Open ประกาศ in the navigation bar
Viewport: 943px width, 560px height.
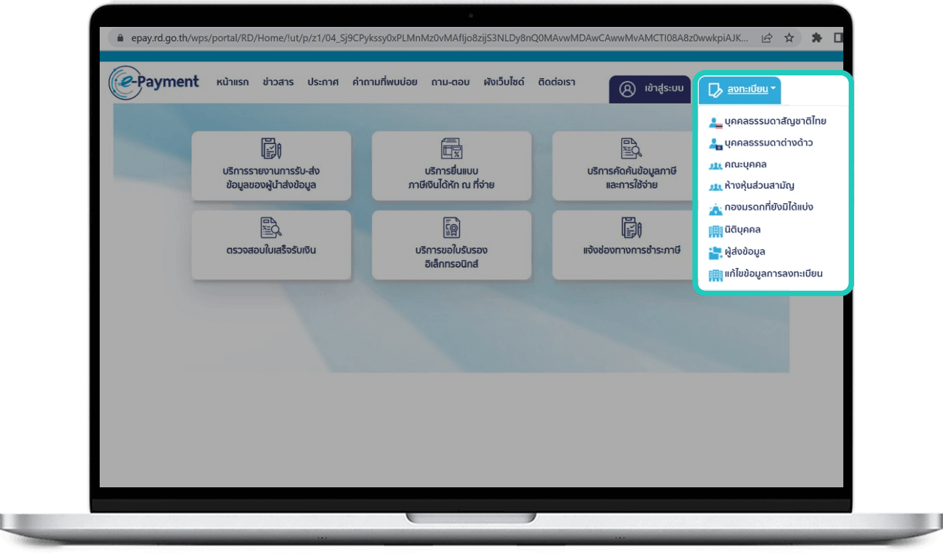pos(323,82)
